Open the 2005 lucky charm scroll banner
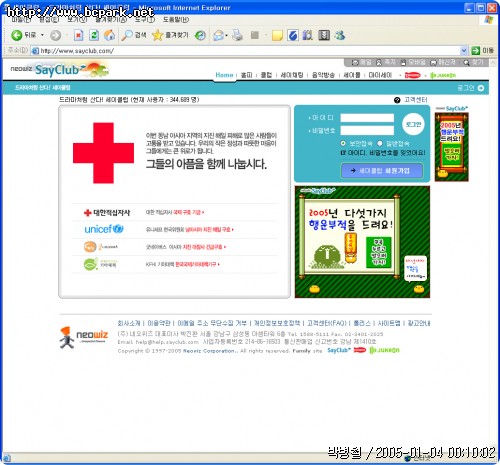The width and height of the screenshot is (500, 465). (x=362, y=242)
